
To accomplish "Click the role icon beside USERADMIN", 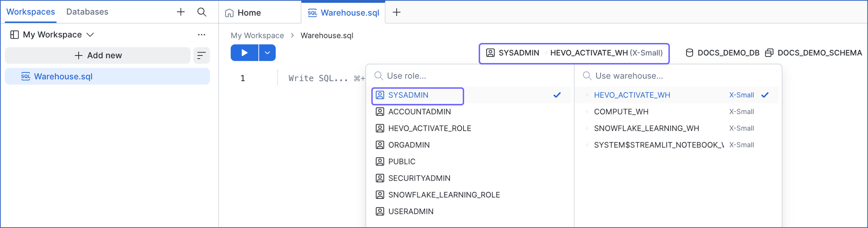I will (x=380, y=211).
